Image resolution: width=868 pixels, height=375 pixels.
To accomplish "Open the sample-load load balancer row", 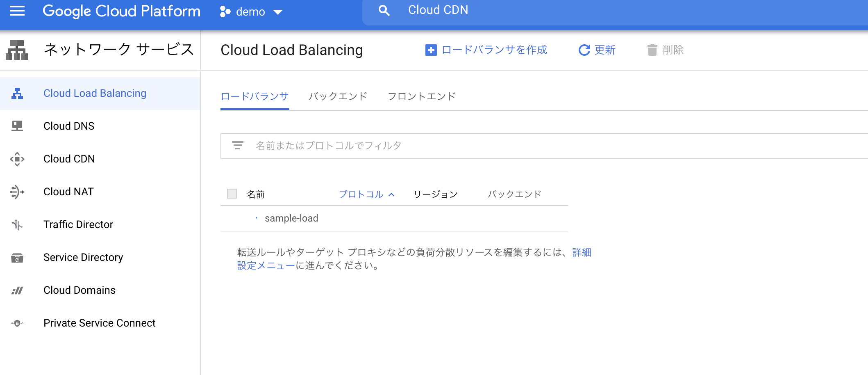I will (394, 219).
